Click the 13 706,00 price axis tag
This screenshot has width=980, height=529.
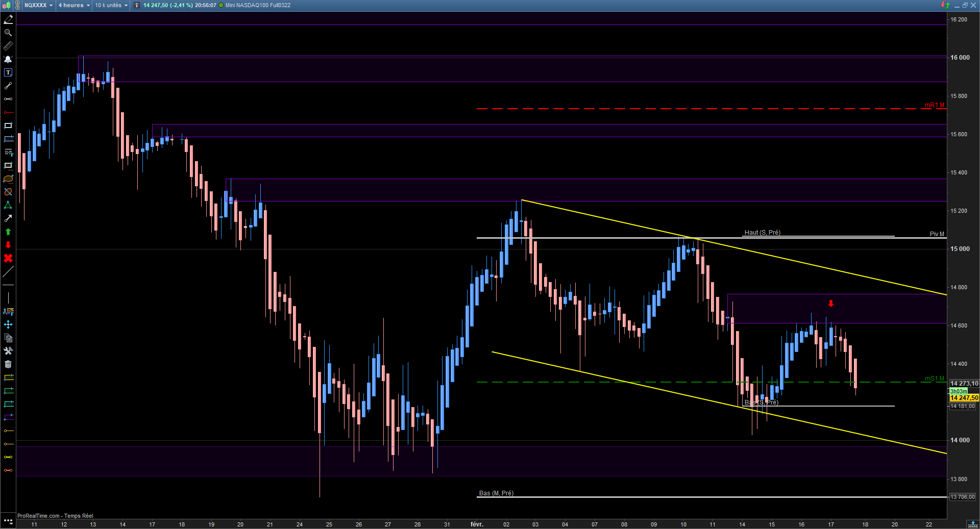pyautogui.click(x=962, y=497)
